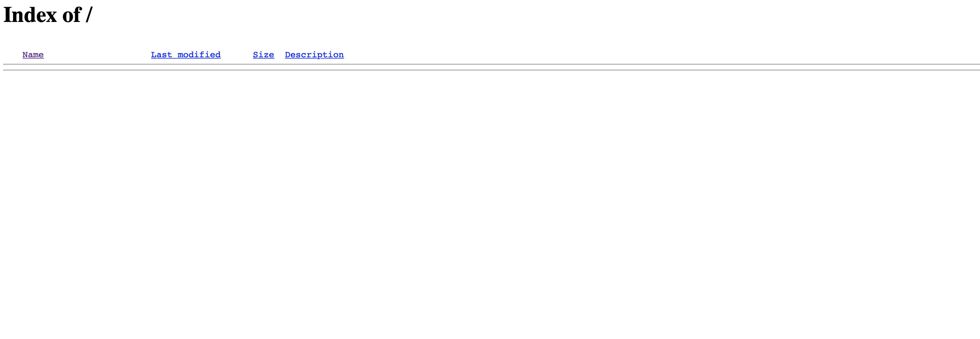Viewport: 980px width, 339px height.
Task: Click the lower horizontal divider line
Action: 491,70
